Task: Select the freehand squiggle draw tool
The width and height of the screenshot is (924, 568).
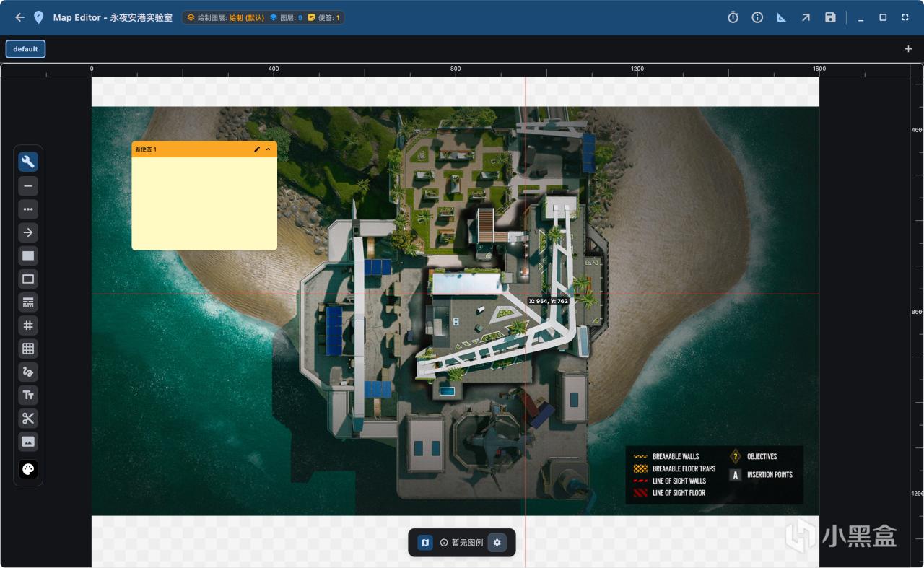Action: tap(28, 372)
